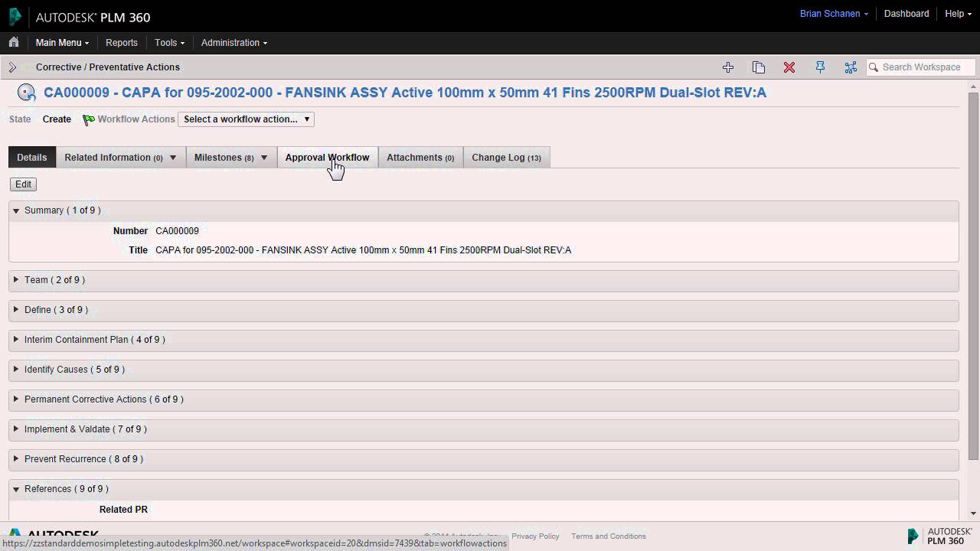
Task: Click the relationship network diagram icon
Action: point(851,67)
